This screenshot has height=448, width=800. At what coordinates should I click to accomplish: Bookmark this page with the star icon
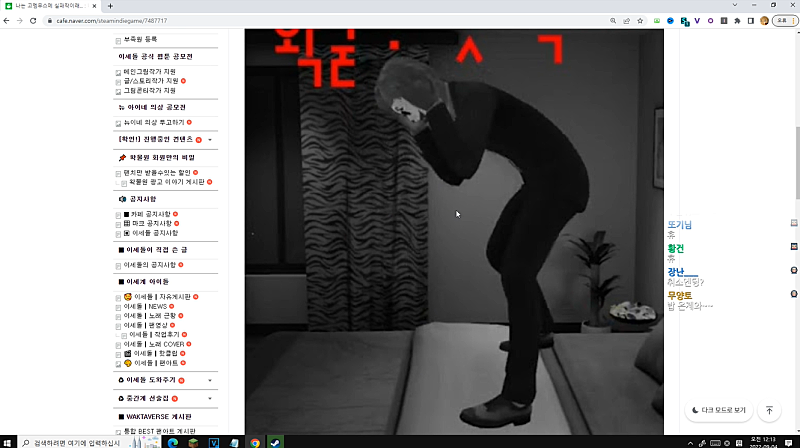[x=640, y=21]
